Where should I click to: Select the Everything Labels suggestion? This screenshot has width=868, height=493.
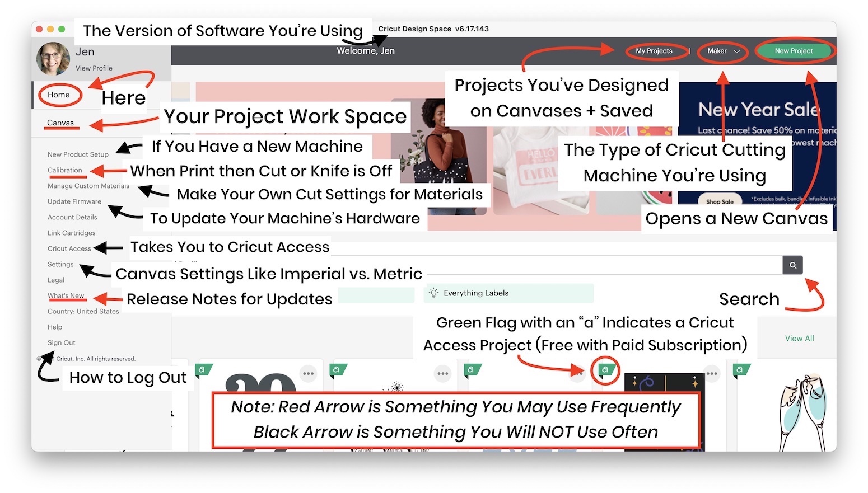[508, 293]
